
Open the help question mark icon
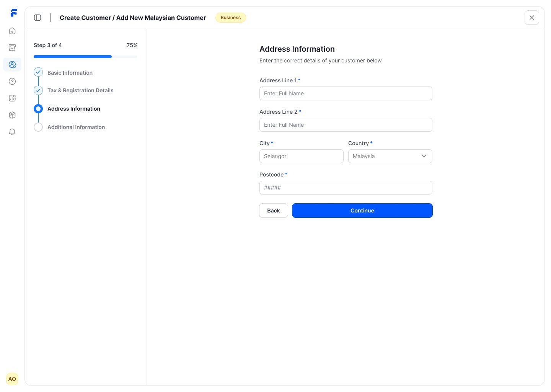click(x=12, y=81)
